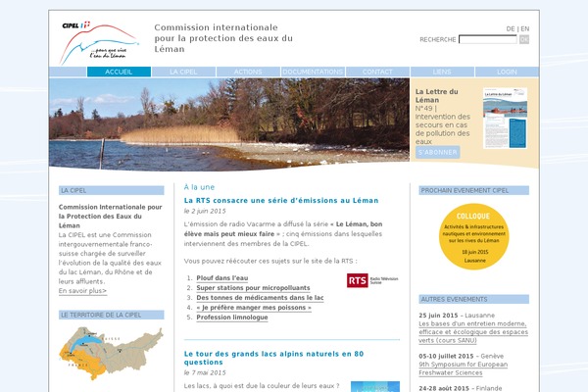The width and height of the screenshot is (588, 392).
Task: Open the CIPEL territory map image
Action: [x=111, y=353]
